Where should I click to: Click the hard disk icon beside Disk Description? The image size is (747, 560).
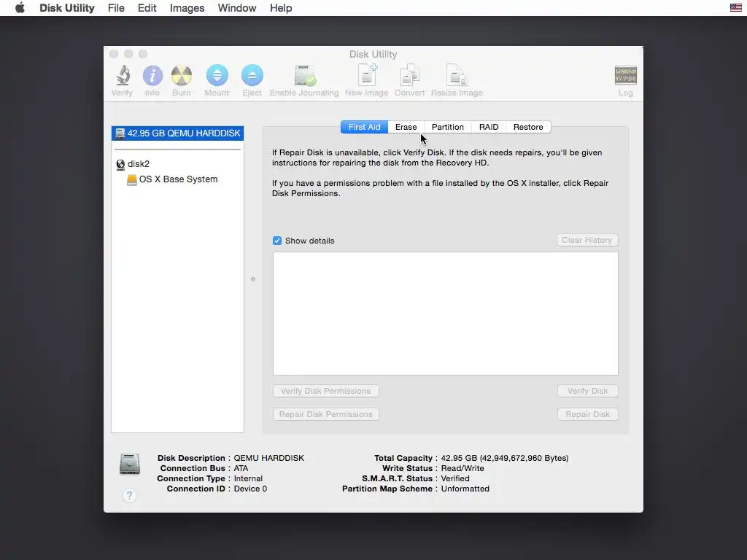click(x=130, y=464)
